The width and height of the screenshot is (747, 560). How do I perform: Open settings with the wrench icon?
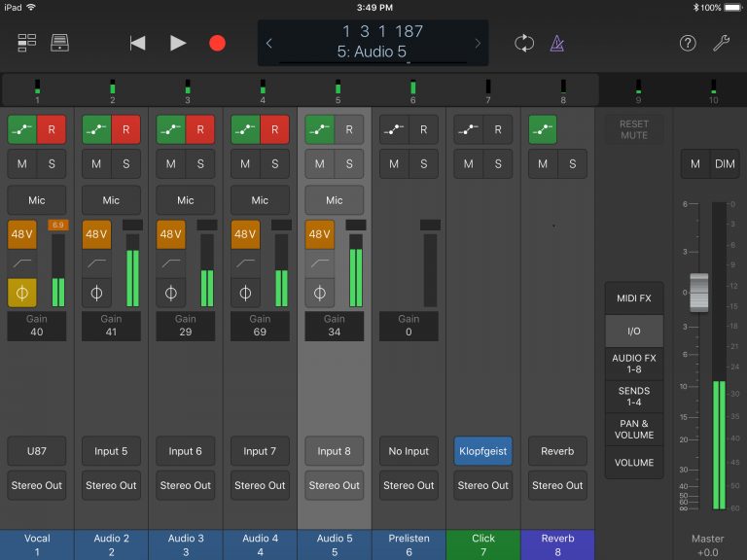click(x=722, y=44)
